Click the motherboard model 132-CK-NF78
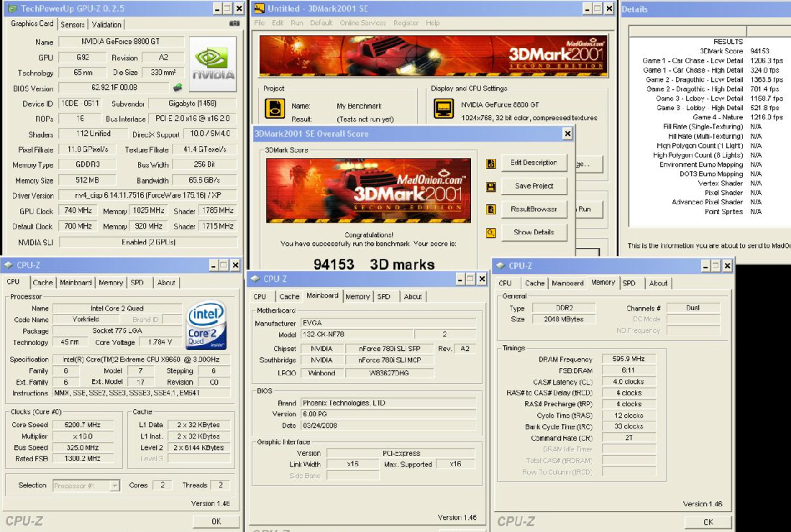Viewport: 791px width, 532px height. [357, 334]
